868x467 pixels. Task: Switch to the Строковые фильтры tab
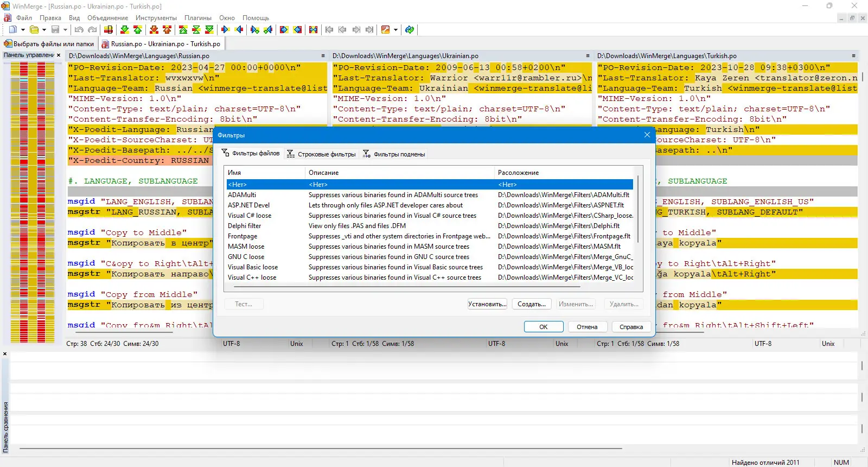tap(321, 154)
